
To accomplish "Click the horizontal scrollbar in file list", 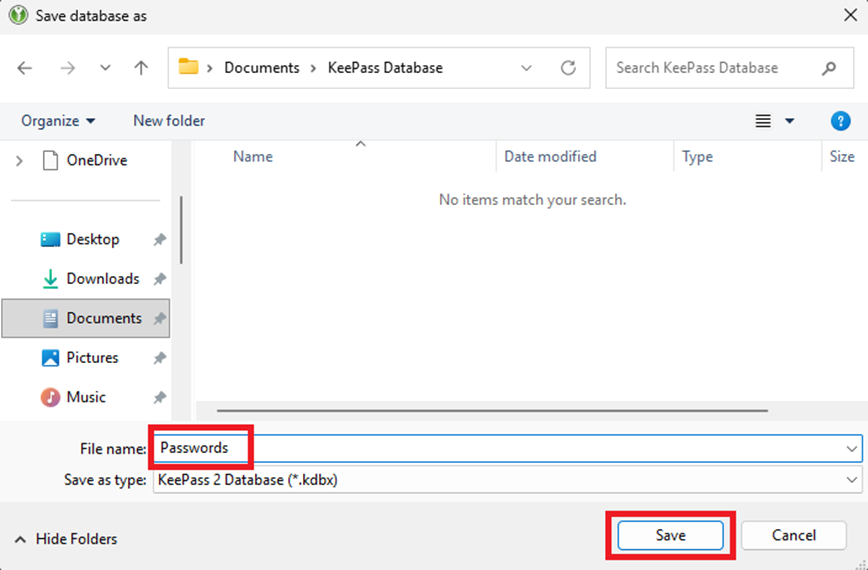I will tap(492, 410).
